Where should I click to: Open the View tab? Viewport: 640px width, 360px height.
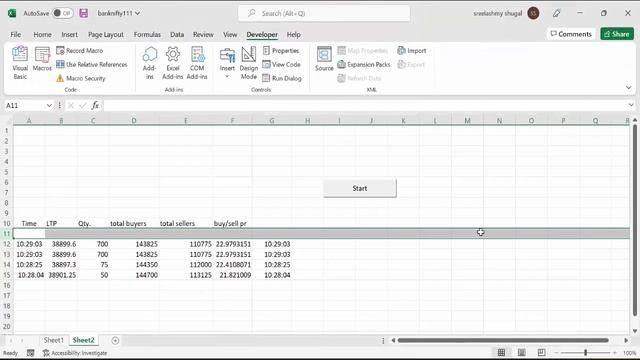click(230, 35)
